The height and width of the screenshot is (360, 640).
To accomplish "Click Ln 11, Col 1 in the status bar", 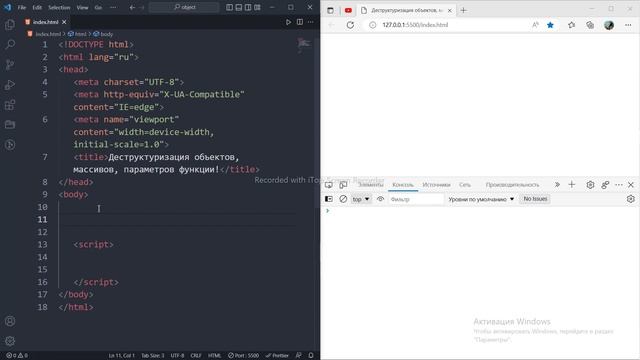I will click(x=122, y=356).
